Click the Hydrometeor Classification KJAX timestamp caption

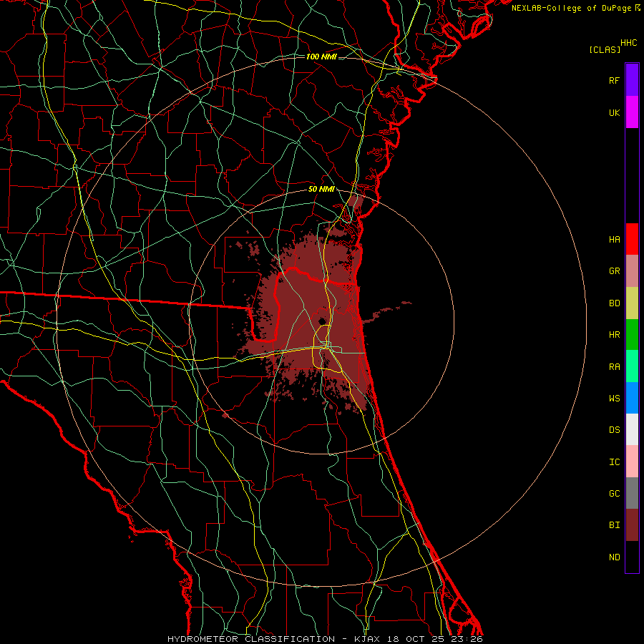tap(325, 639)
